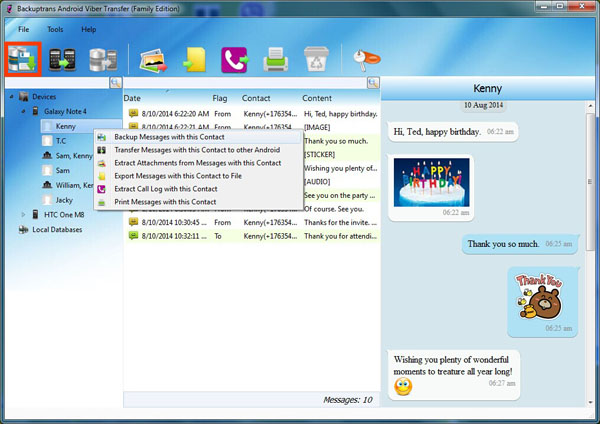
Task: Click the Restore Database to Phone icon
Action: point(103,60)
